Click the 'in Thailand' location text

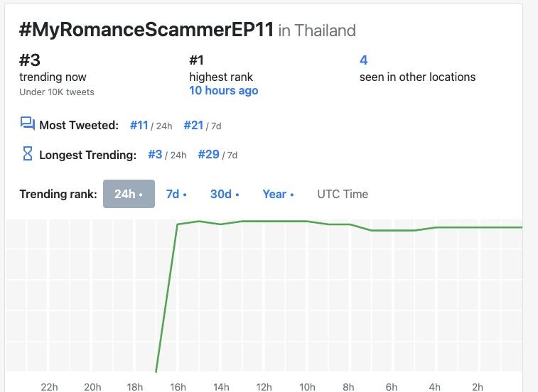pyautogui.click(x=317, y=31)
